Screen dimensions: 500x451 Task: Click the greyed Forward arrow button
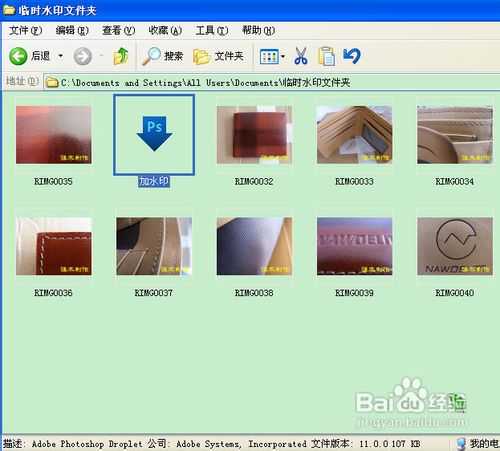[82, 56]
